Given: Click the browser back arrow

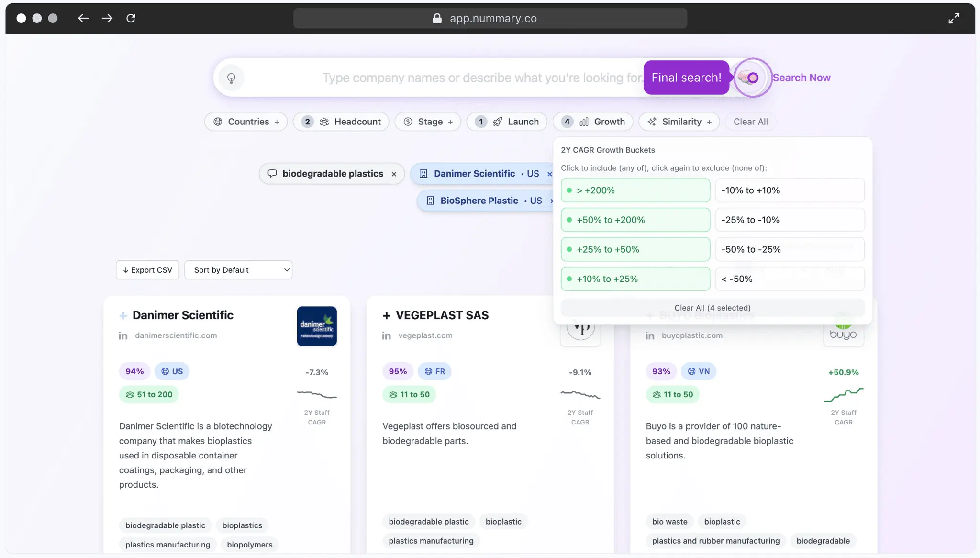Looking at the screenshot, I should pos(83,18).
